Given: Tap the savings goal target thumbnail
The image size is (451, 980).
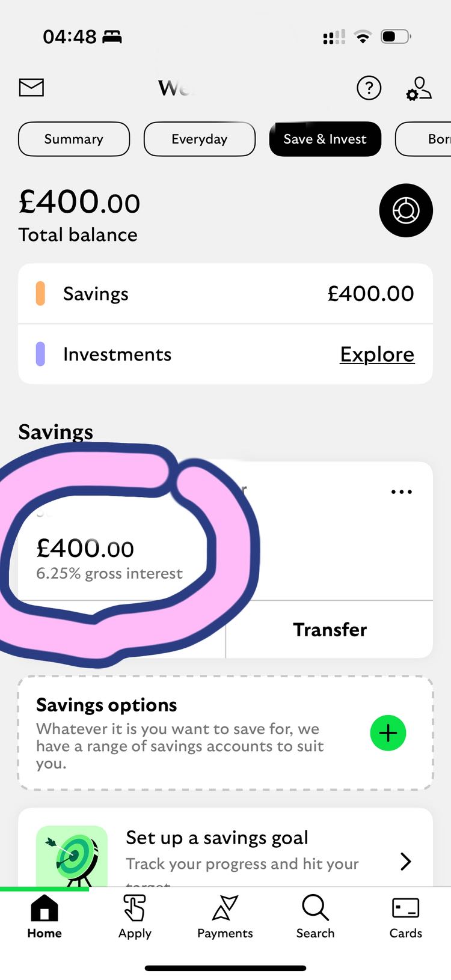Looking at the screenshot, I should click(72, 856).
